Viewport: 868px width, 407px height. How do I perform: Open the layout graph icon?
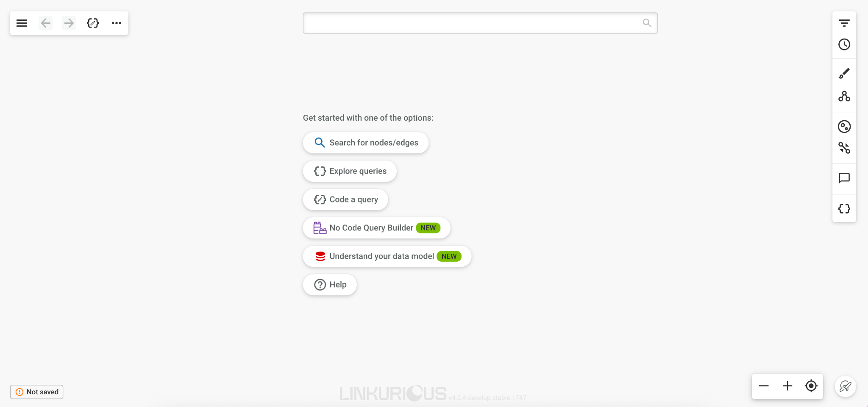(x=844, y=97)
